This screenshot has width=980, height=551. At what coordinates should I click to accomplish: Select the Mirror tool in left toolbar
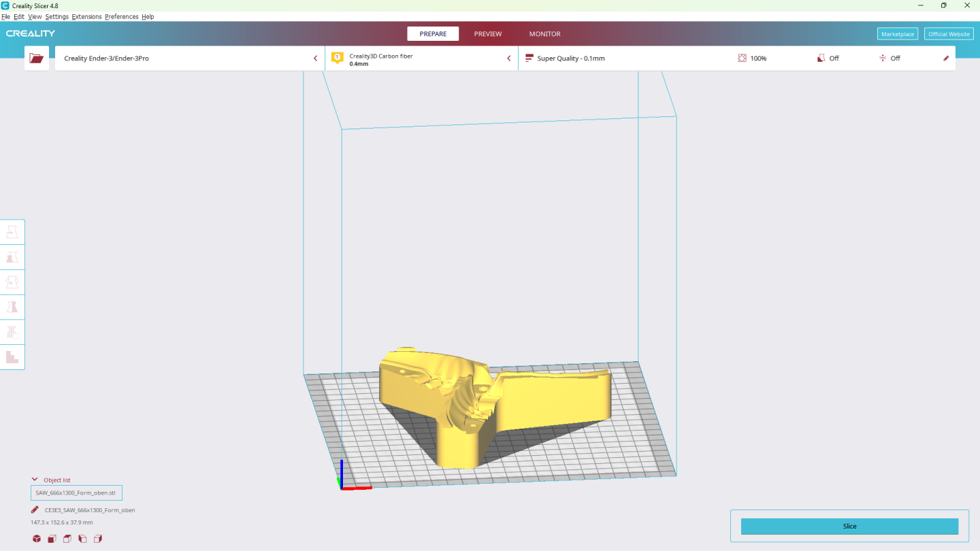(12, 307)
